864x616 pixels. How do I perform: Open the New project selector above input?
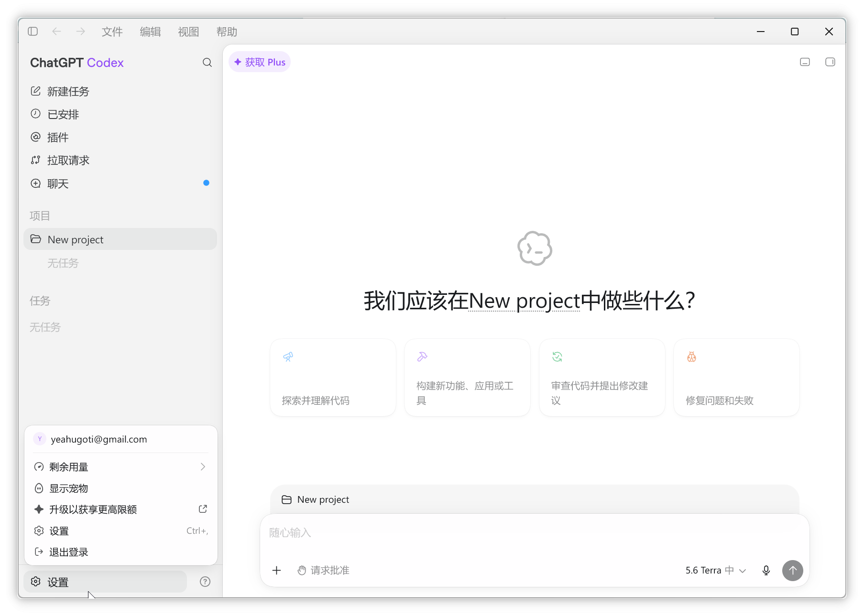(x=316, y=499)
